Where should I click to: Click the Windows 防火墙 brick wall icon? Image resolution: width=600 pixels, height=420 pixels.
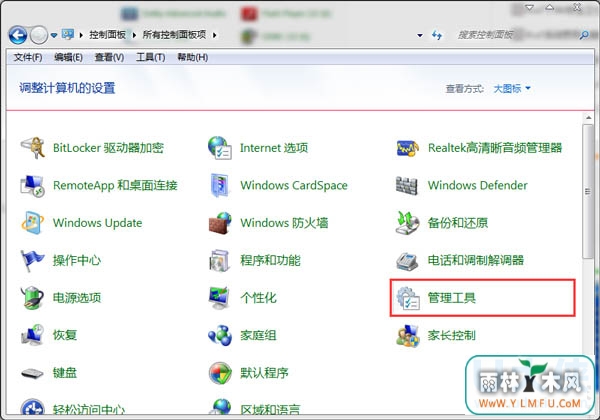[220, 223]
